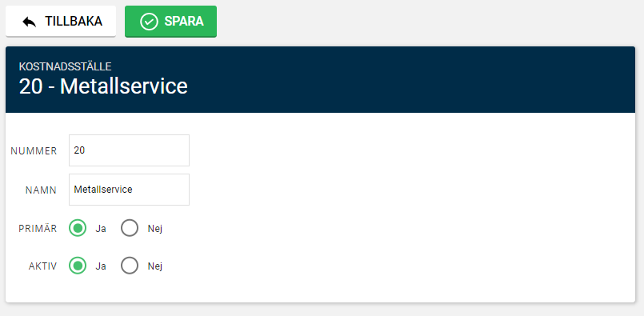Screen dimensions: 644x316
Task: Click the circled checkmark icon in Spara
Action: click(149, 22)
